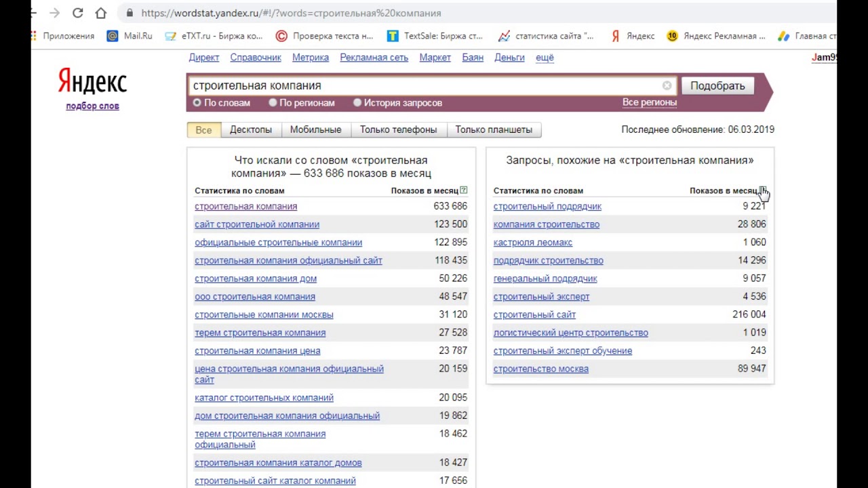Switch to the Мобильные tab
Viewport: 868px width, 488px height.
click(x=315, y=129)
